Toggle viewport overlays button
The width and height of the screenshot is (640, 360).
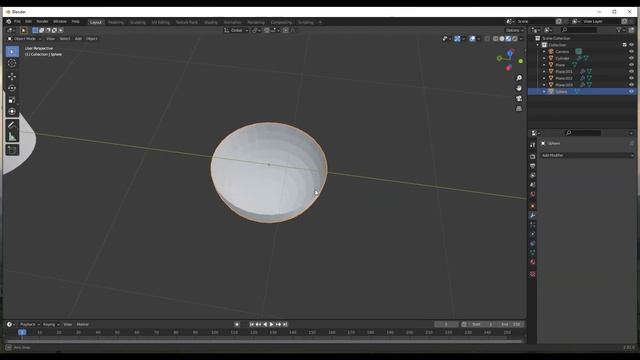(472, 39)
